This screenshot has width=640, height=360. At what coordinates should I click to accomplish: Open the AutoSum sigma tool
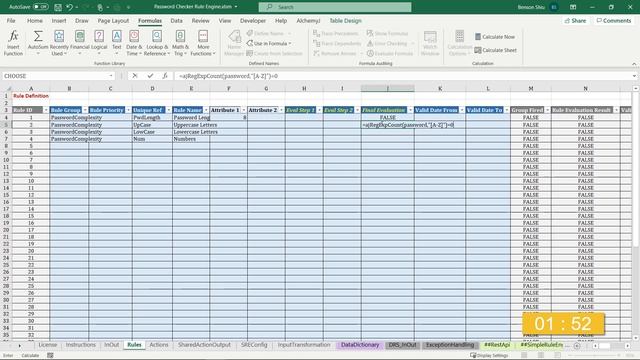coord(38,42)
